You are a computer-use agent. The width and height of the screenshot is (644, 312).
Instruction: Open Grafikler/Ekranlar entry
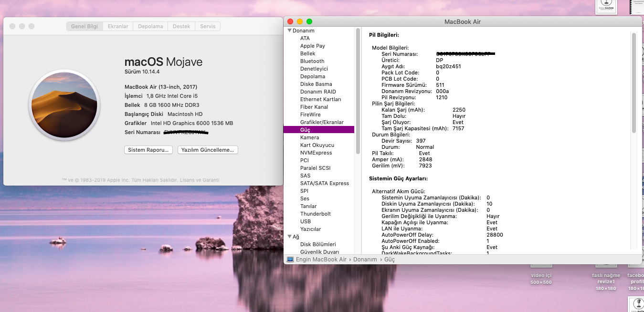[x=322, y=122]
